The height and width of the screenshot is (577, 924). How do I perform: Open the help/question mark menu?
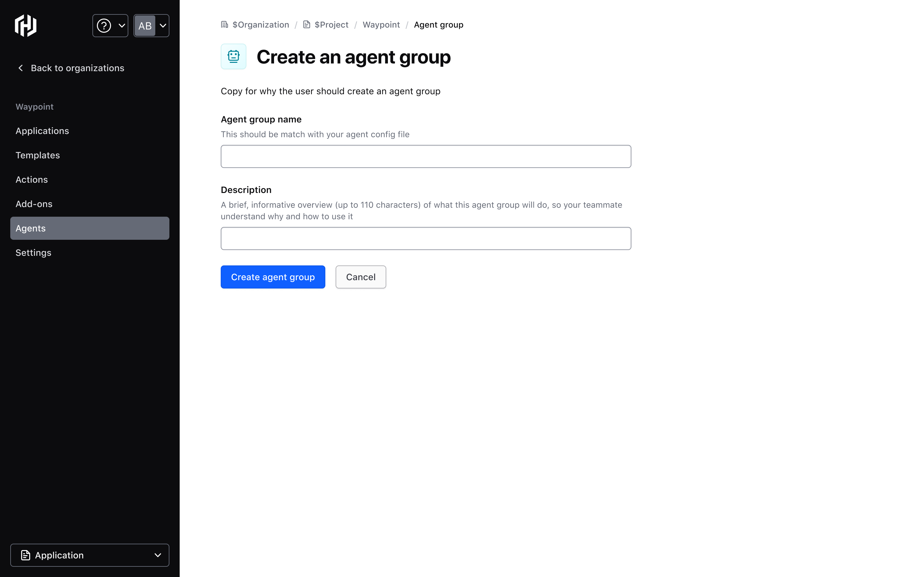[110, 25]
